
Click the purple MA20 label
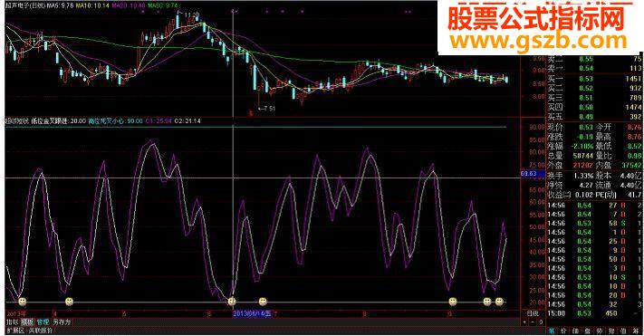pos(129,5)
